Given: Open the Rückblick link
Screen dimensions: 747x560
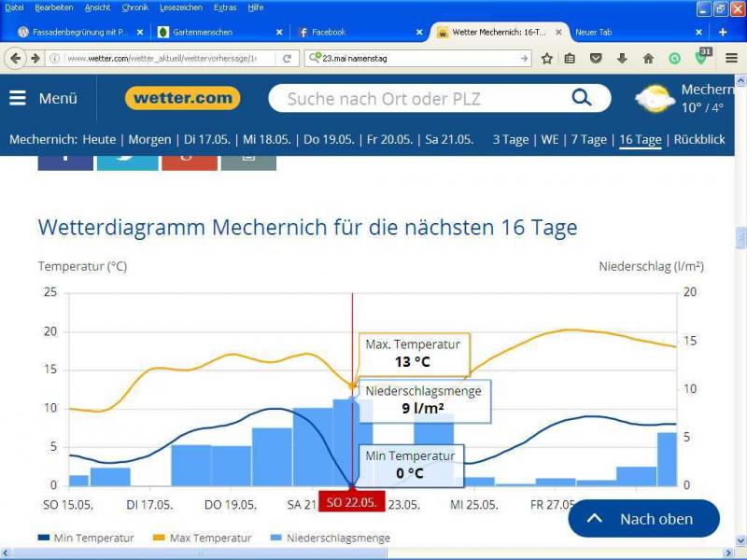Looking at the screenshot, I should pos(700,140).
